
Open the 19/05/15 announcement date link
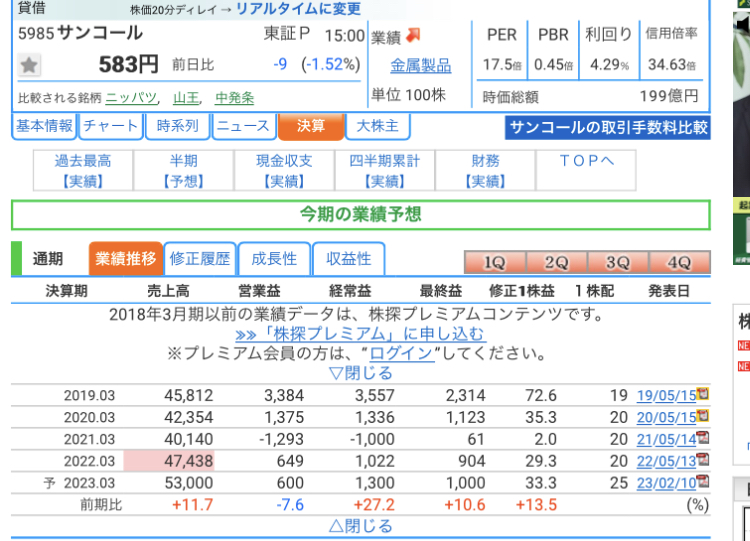(666, 396)
